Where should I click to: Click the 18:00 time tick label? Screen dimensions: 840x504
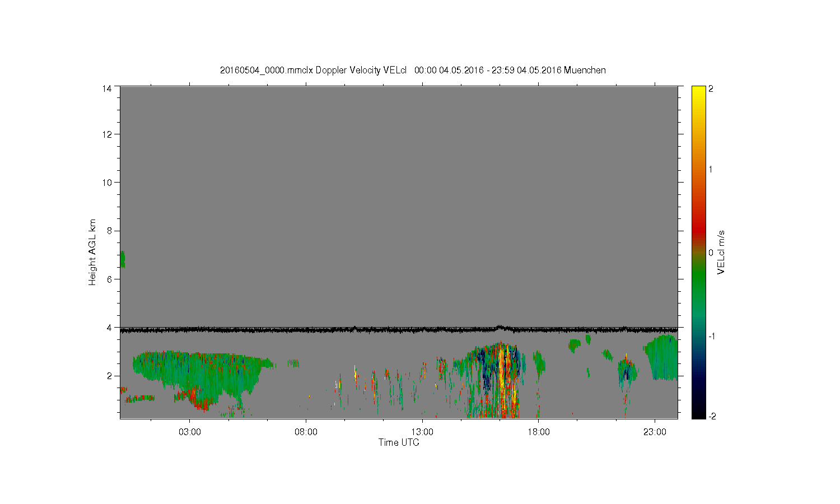(x=539, y=432)
